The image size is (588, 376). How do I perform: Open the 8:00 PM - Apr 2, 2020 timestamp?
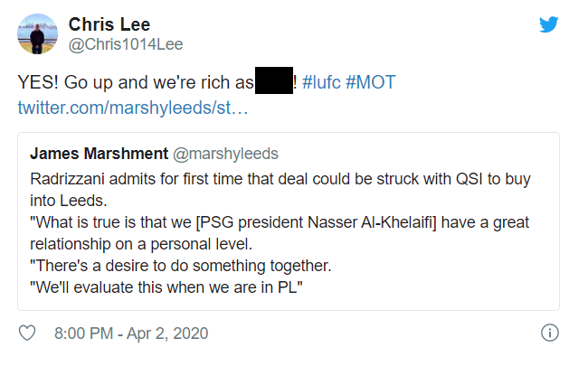[131, 334]
